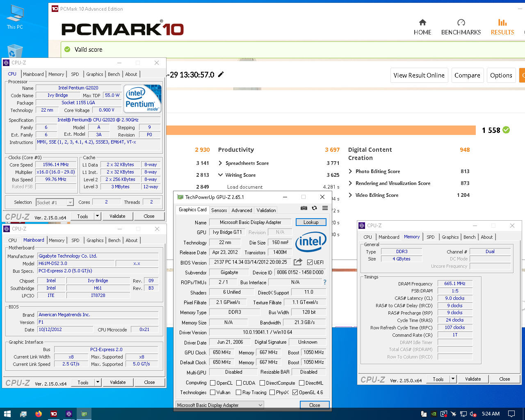Toggle the OpenGL 4.6 checkbox
This screenshot has width=525, height=420.
click(295, 392)
